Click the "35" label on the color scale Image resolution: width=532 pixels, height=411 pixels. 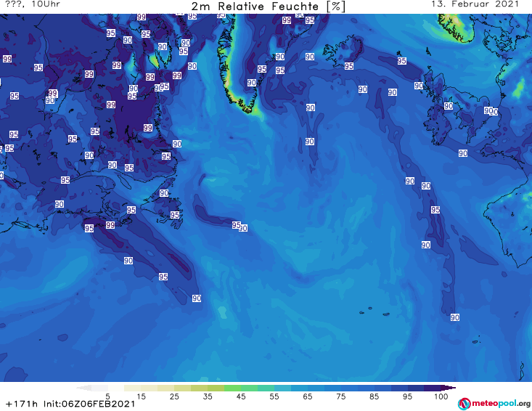click(x=208, y=396)
